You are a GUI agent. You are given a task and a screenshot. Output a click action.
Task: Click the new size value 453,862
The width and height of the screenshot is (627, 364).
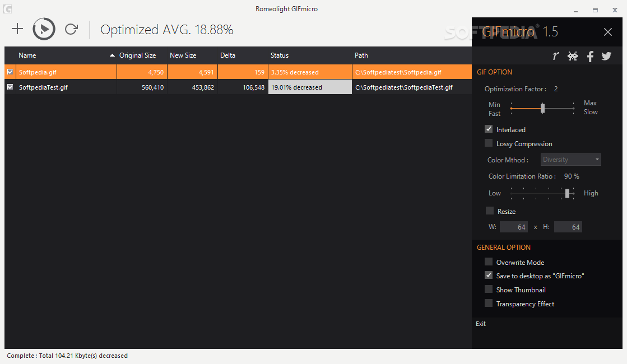coord(203,87)
